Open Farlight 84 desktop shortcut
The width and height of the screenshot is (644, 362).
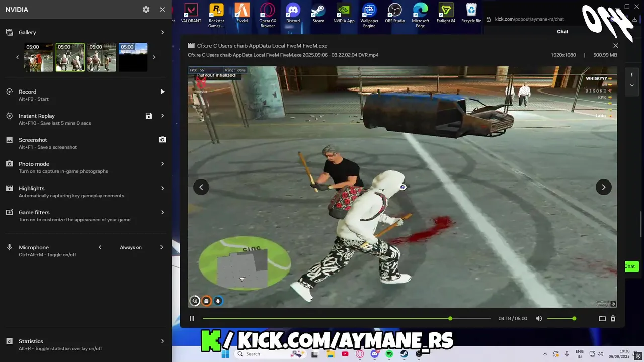point(446,13)
